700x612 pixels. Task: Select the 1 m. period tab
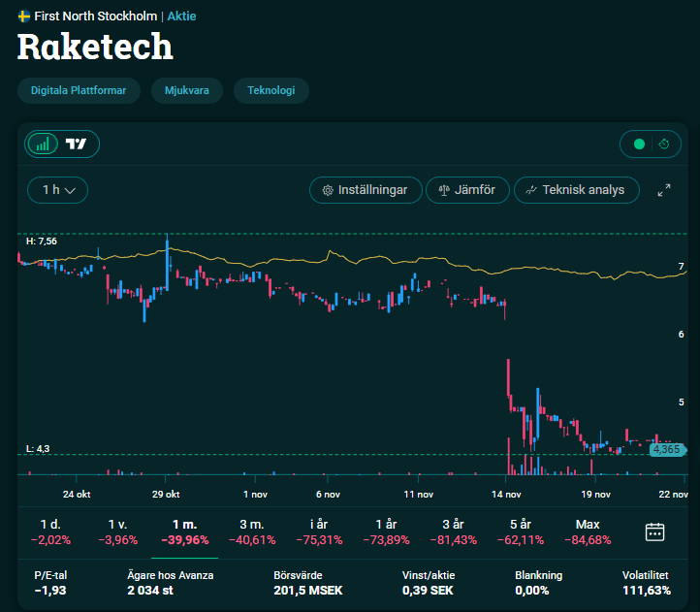coord(185,532)
